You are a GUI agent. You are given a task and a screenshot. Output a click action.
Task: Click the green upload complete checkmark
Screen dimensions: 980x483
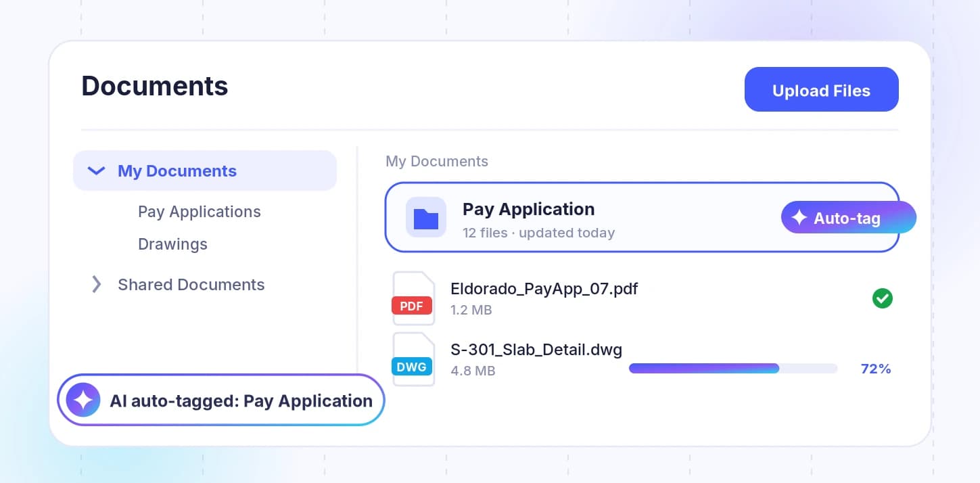pos(883,298)
